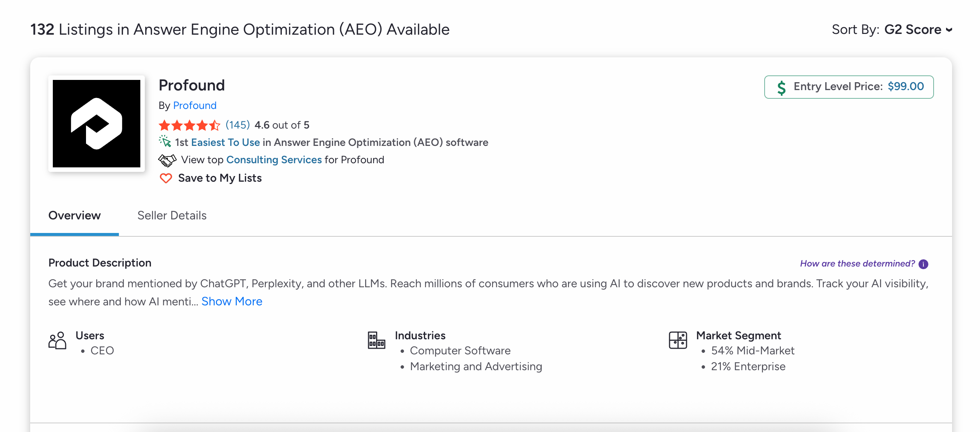
Task: Click How are these determined link
Action: [857, 263]
